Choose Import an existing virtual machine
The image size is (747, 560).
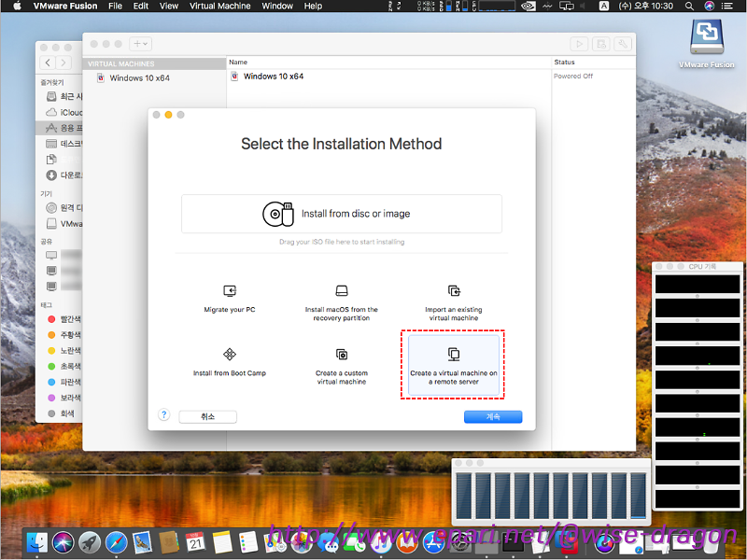pyautogui.click(x=454, y=302)
